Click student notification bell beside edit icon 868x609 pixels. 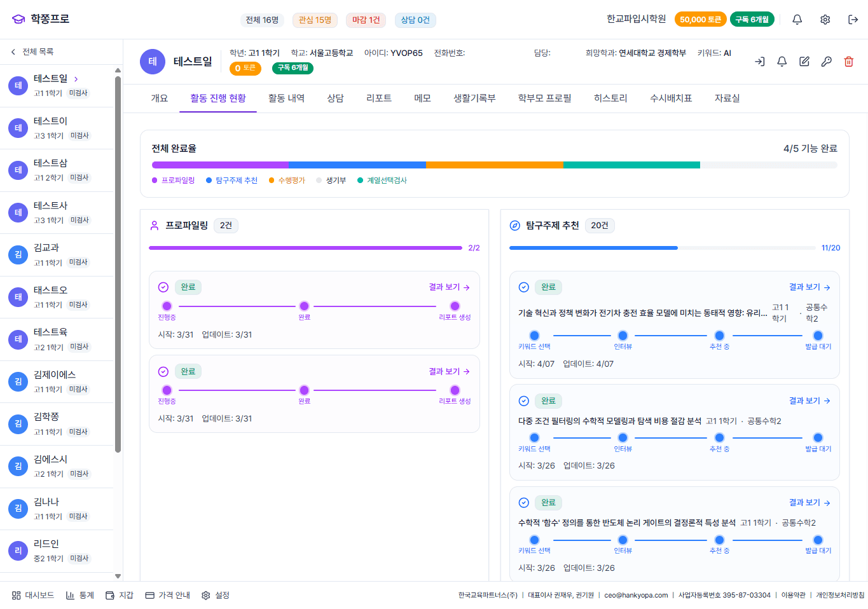(x=782, y=62)
